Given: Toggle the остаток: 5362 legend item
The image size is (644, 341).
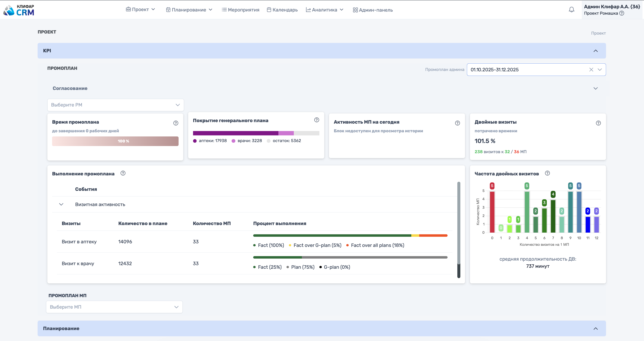Looking at the screenshot, I should pos(284,141).
